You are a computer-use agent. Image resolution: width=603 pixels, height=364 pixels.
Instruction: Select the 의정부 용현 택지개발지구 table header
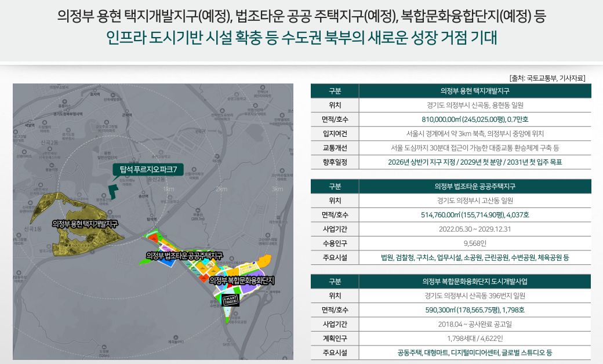pyautogui.click(x=475, y=91)
